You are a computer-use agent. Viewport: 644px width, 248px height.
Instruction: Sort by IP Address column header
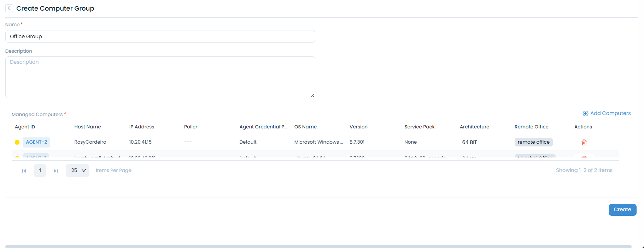click(142, 127)
